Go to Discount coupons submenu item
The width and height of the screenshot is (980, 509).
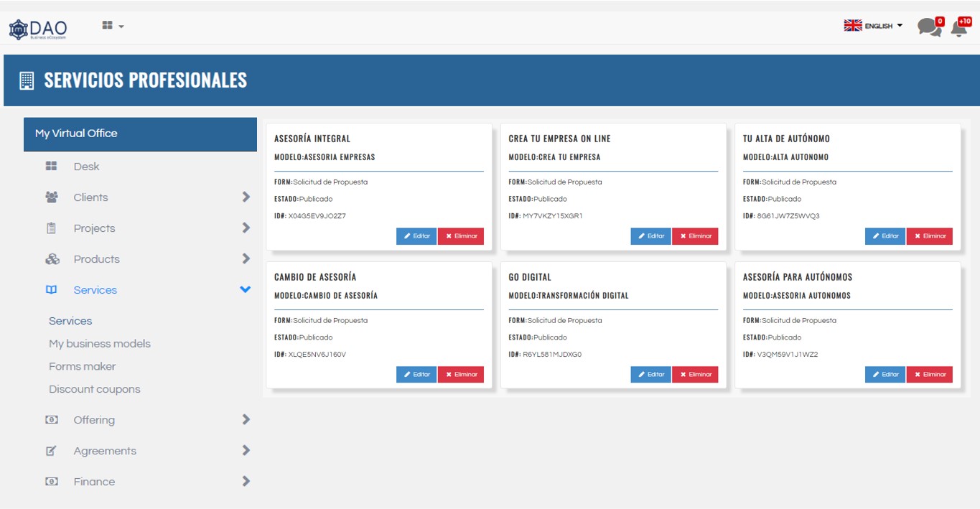point(95,390)
